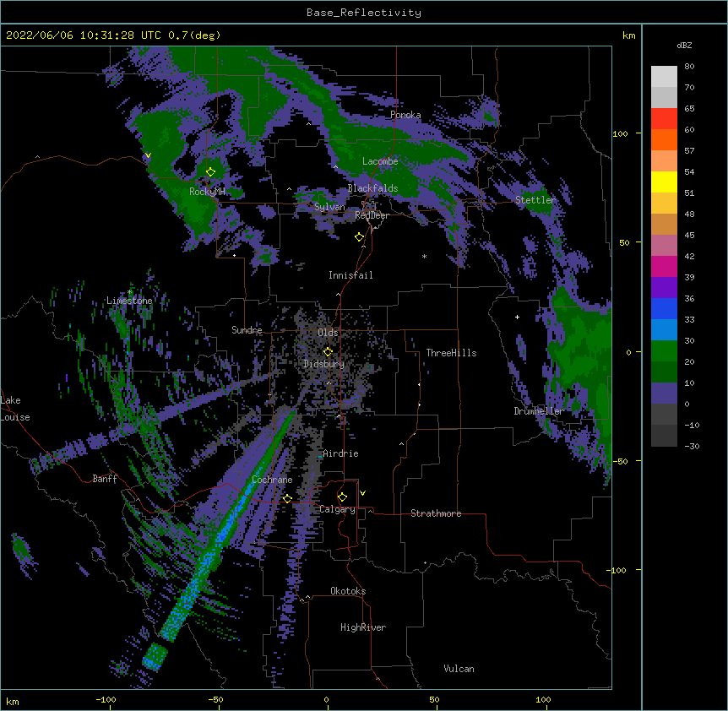Screen dimensions: 728x711
Task: Click the Limestone label
Action: [x=129, y=301]
